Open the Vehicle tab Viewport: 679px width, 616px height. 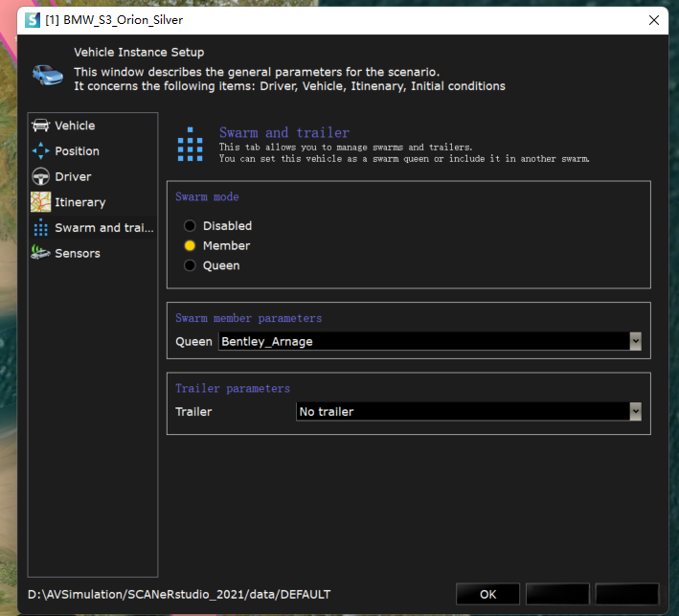[x=93, y=125]
